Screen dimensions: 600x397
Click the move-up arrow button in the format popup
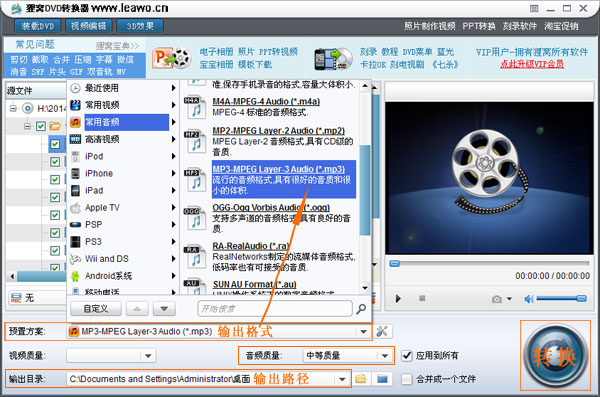coord(137,309)
